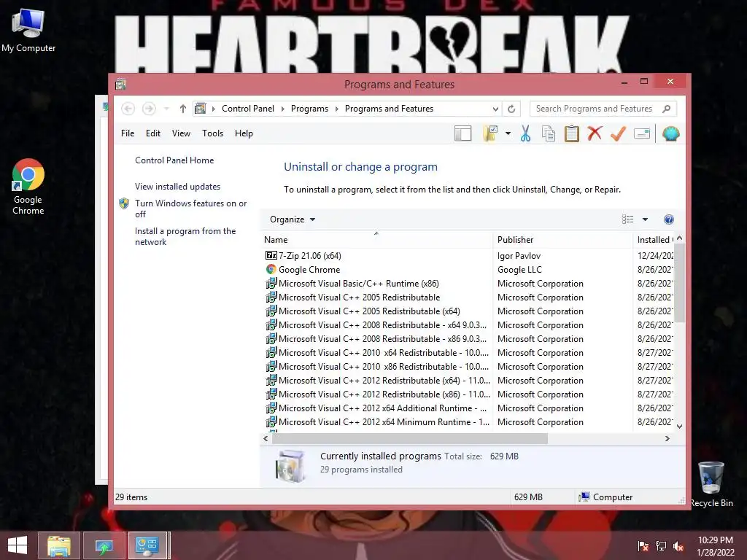Click the change view list icon
Viewport: 747px width, 560px height.
pyautogui.click(x=628, y=219)
